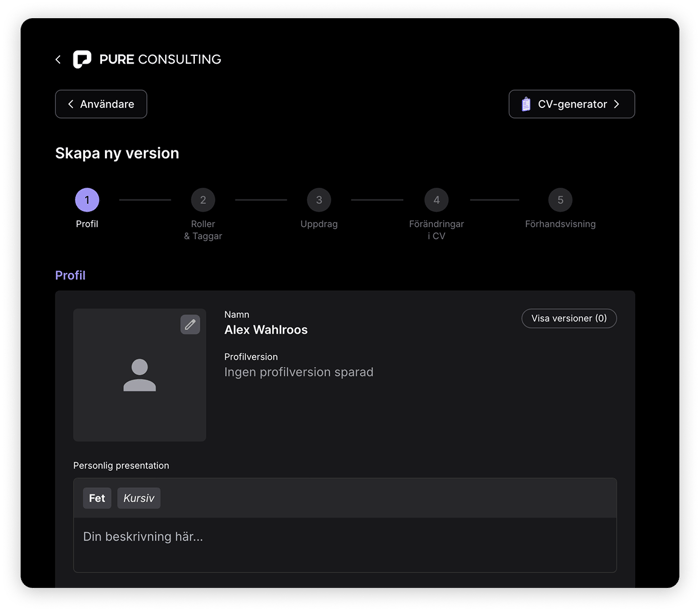The width and height of the screenshot is (700, 611).
Task: Select the profile avatar placeholder image
Action: [x=140, y=375]
